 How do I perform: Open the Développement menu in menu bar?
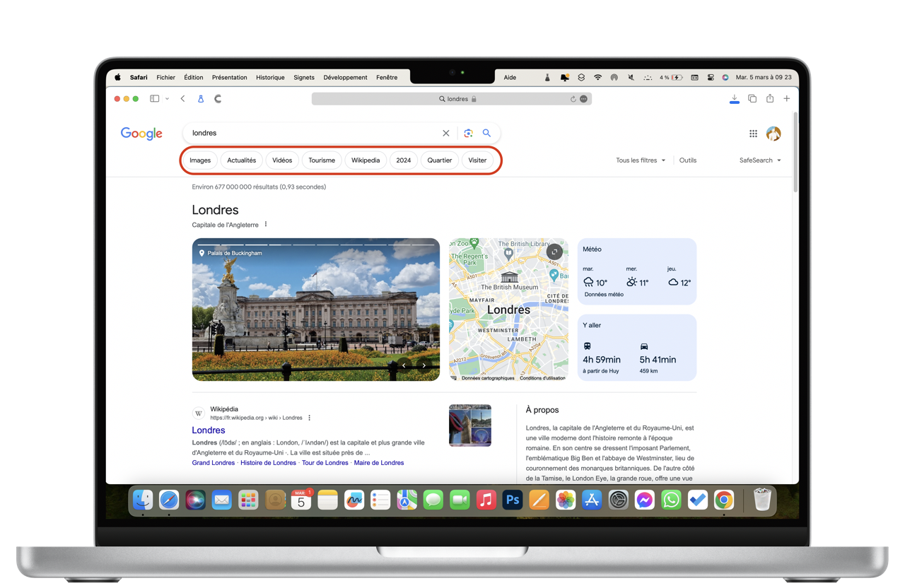tap(345, 78)
